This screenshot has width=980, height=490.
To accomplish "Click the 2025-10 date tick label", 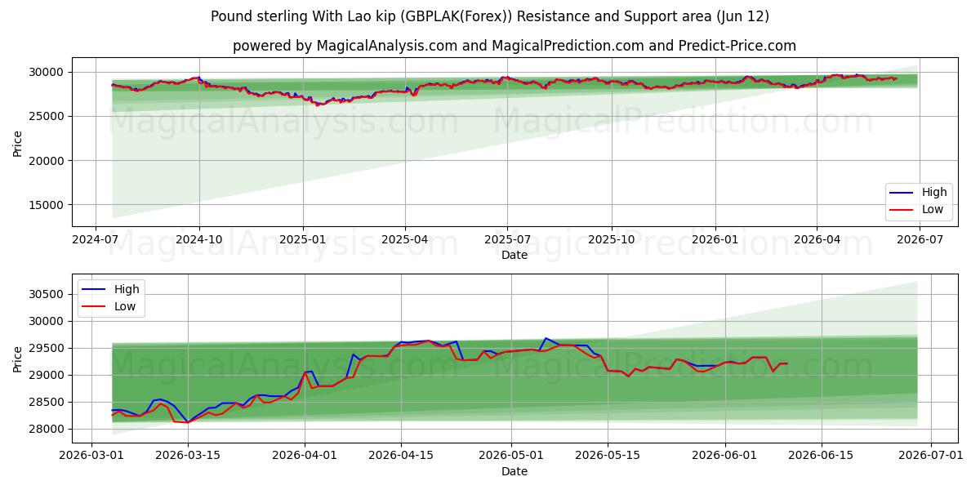I will pos(611,239).
